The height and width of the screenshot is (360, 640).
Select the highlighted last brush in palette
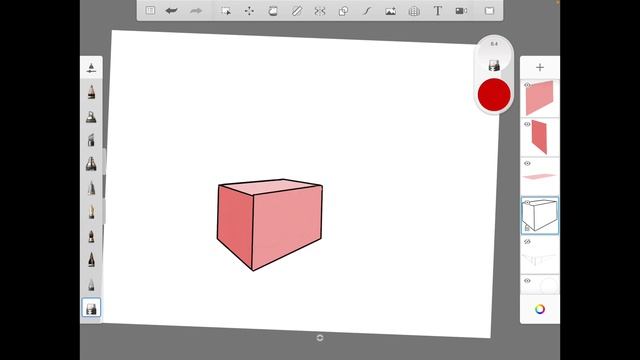[91, 308]
